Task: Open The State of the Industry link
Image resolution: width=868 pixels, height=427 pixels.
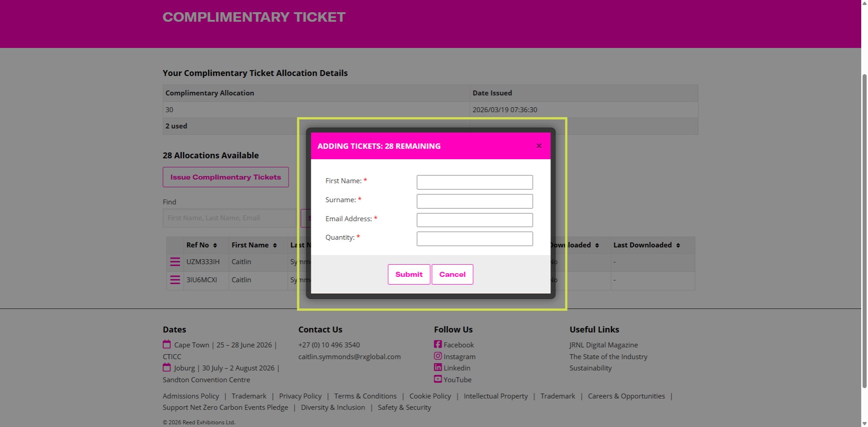Action: click(608, 356)
